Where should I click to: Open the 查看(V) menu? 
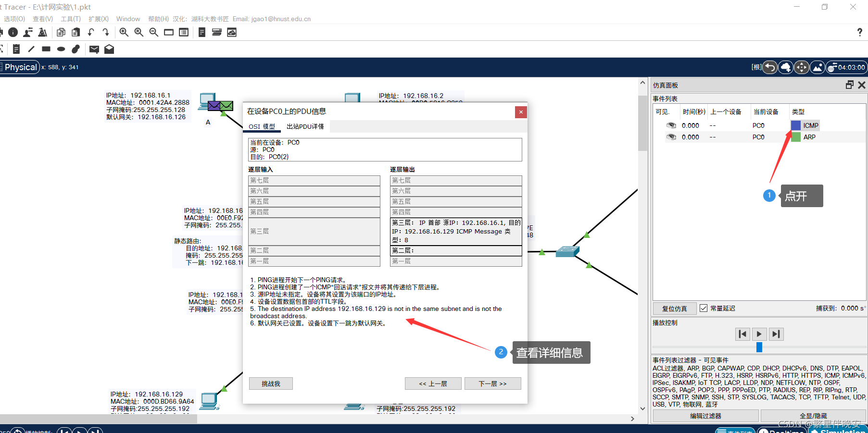(x=43, y=19)
